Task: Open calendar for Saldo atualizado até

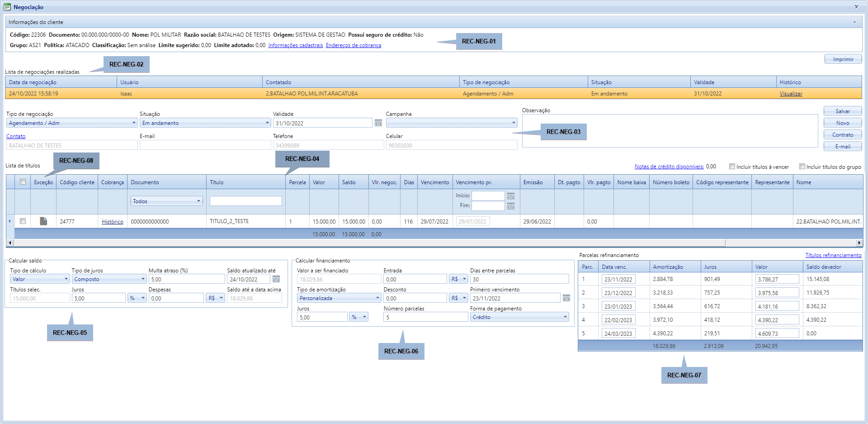Action: [276, 279]
